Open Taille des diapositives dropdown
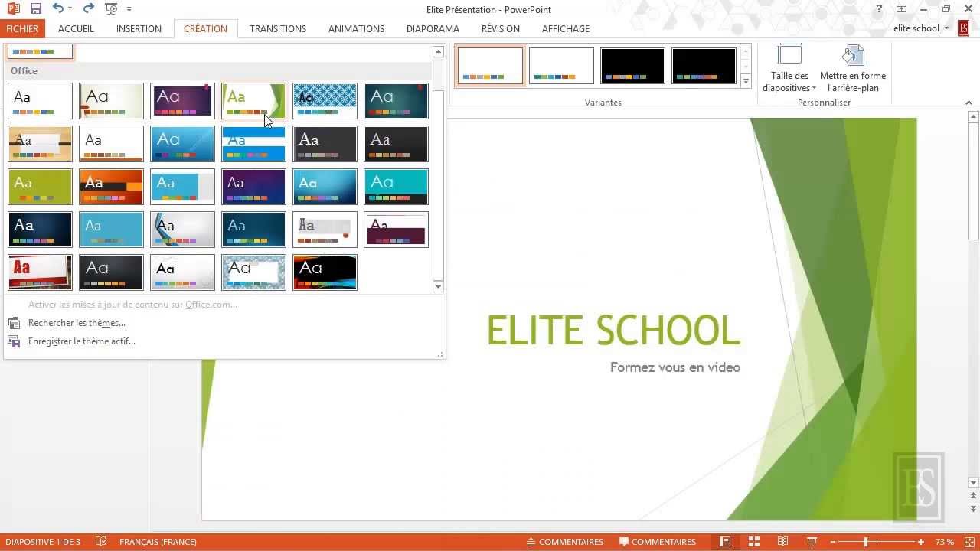This screenshot has width=980, height=551. coord(789,69)
